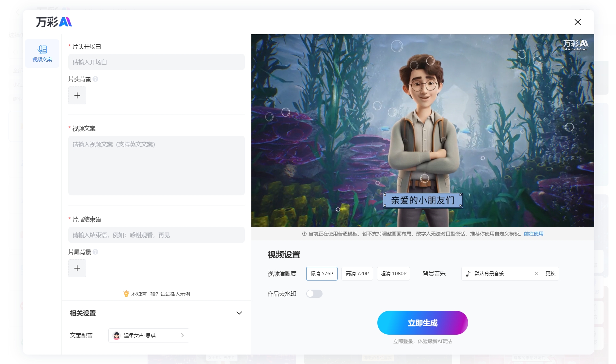Click the 温柔女声-思琪 avatar icon
This screenshot has width=616, height=364.
pyautogui.click(x=117, y=335)
